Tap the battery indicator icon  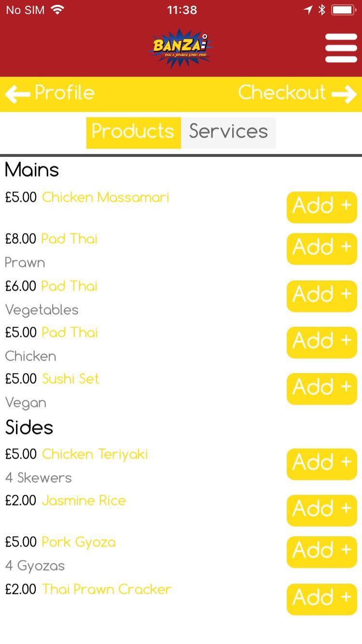tap(343, 10)
